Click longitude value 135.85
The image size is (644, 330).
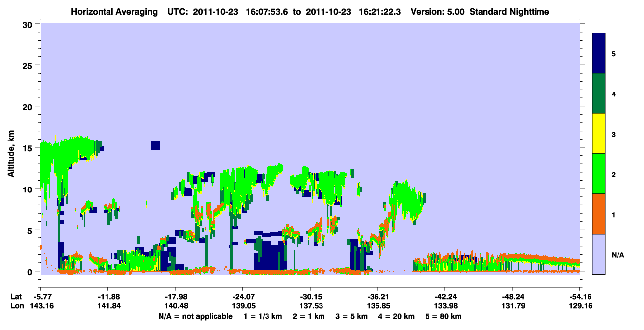pyautogui.click(x=377, y=306)
